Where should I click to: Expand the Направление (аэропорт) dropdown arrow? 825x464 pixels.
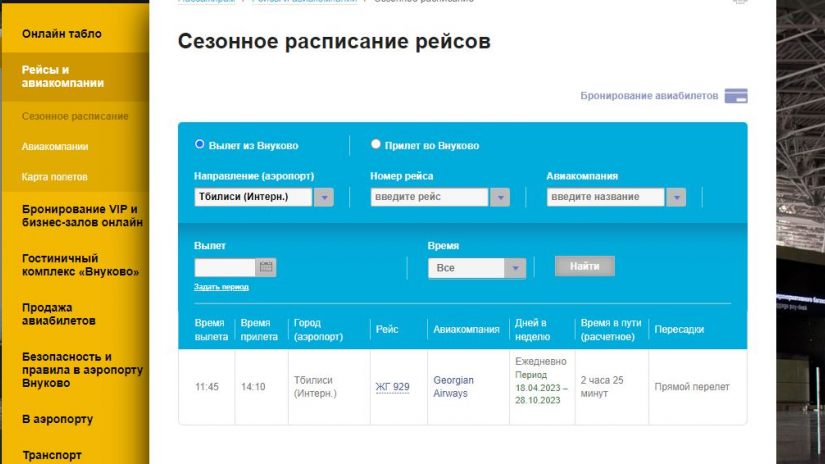click(324, 197)
